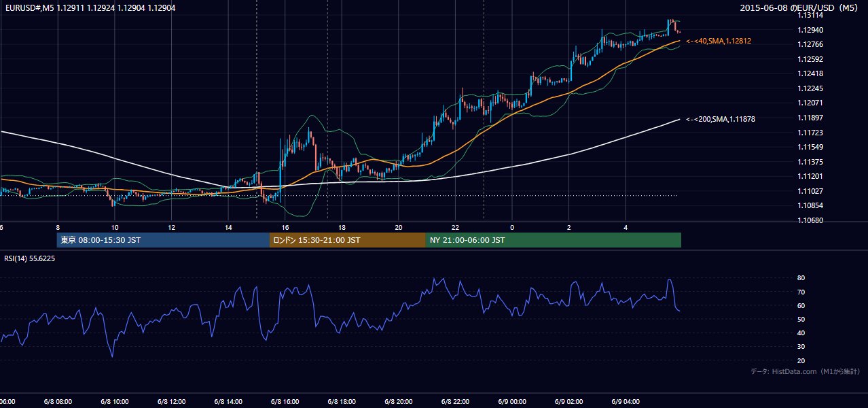Click RSI scale value 80
The image size is (868, 408).
coord(801,278)
